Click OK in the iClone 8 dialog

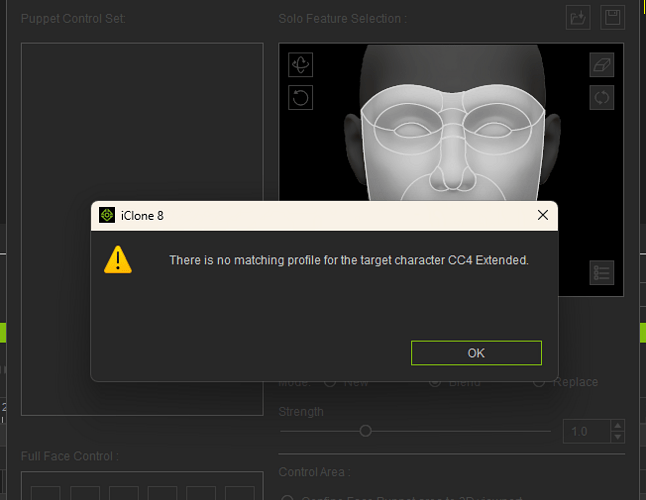click(476, 353)
